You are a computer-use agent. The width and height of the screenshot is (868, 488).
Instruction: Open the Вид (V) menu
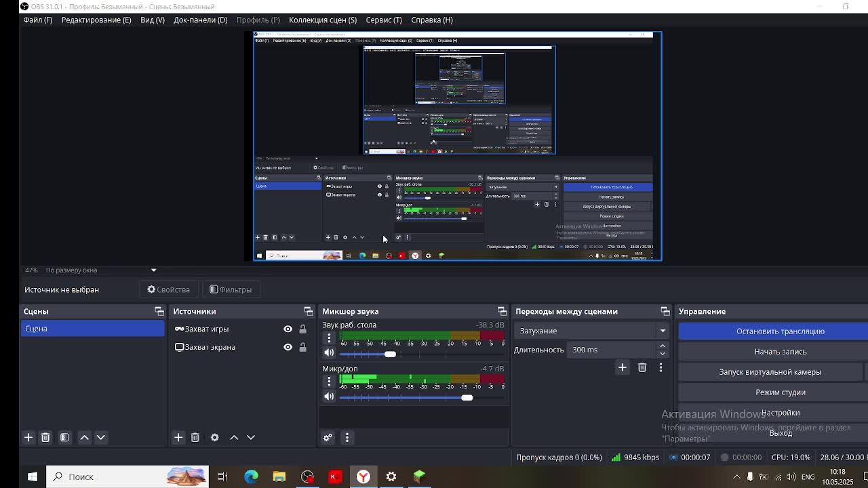pyautogui.click(x=153, y=20)
